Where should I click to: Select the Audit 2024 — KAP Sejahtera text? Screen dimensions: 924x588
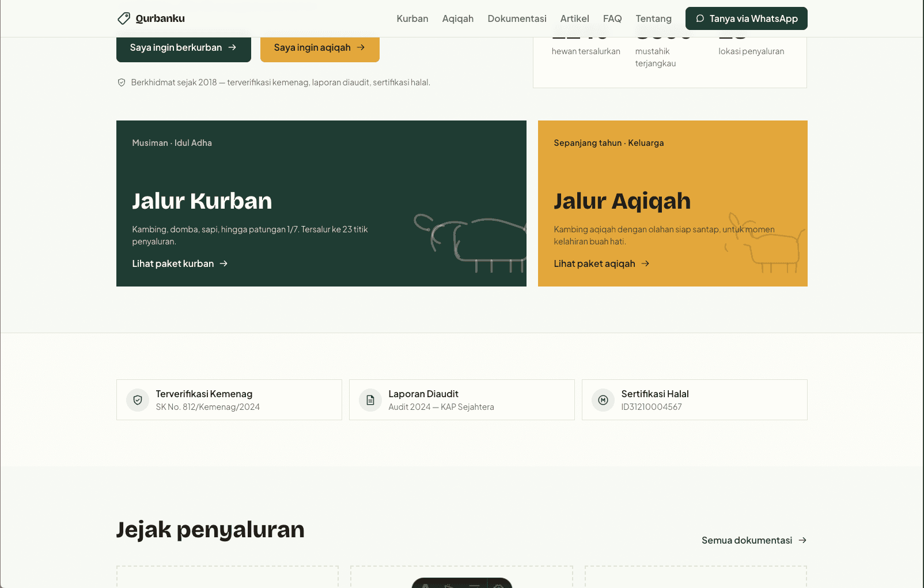[x=441, y=407]
